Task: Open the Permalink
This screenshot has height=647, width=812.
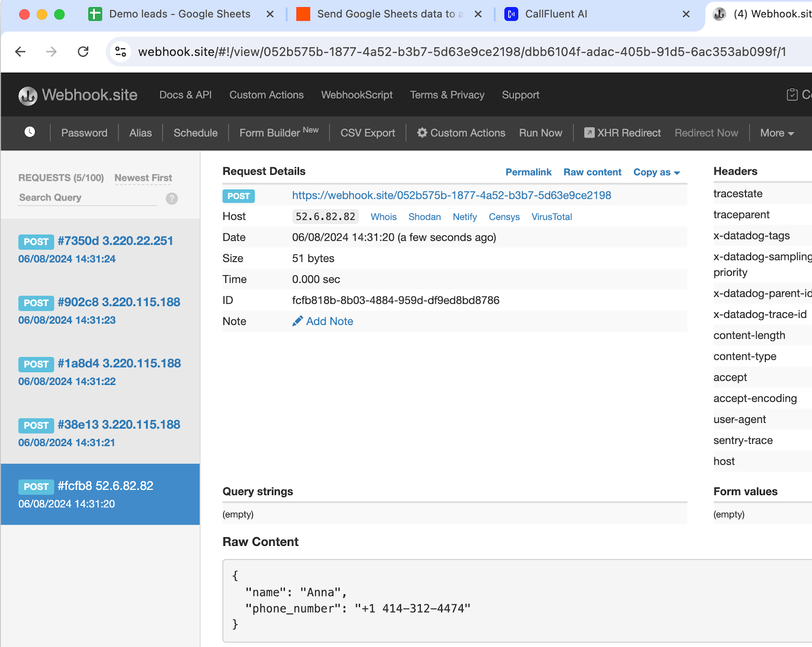Action: (x=528, y=172)
